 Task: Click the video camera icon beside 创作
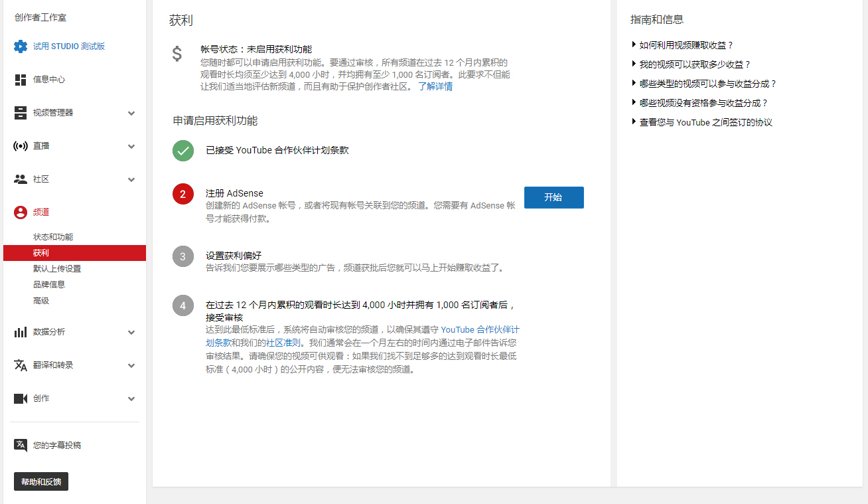click(21, 398)
